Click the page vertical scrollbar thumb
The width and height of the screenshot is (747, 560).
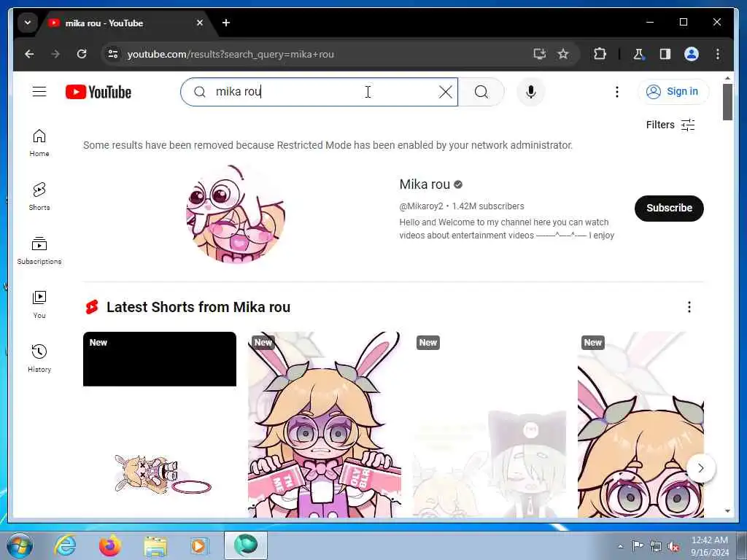pos(727,102)
